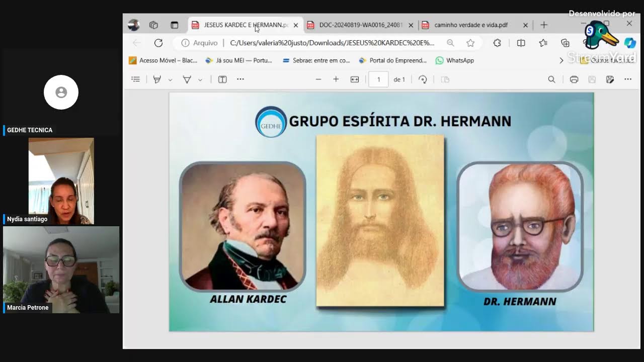Image resolution: width=644 pixels, height=362 pixels.
Task: Open PDF toolbar more options right
Action: tap(628, 79)
